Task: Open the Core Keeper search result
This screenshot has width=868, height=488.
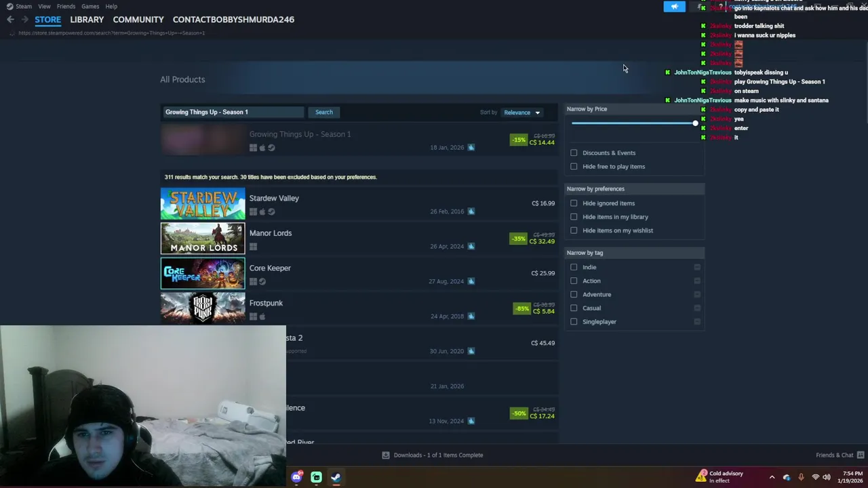Action: point(359,274)
